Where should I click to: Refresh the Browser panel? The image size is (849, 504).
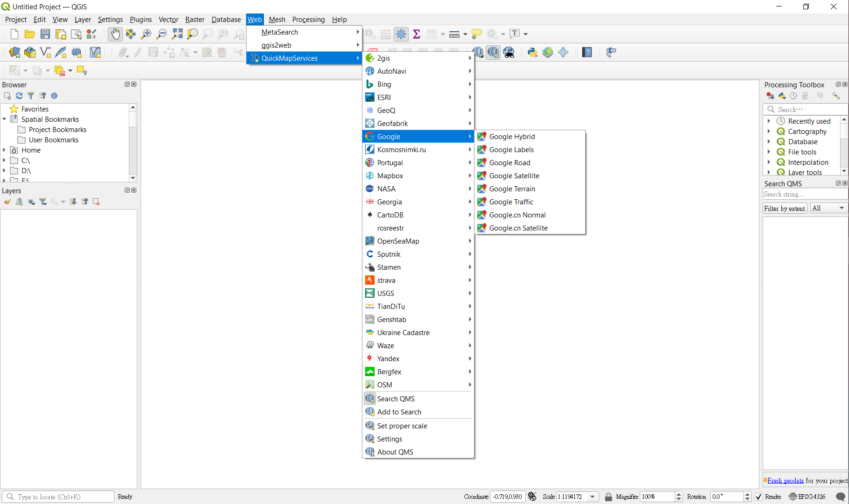[19, 96]
